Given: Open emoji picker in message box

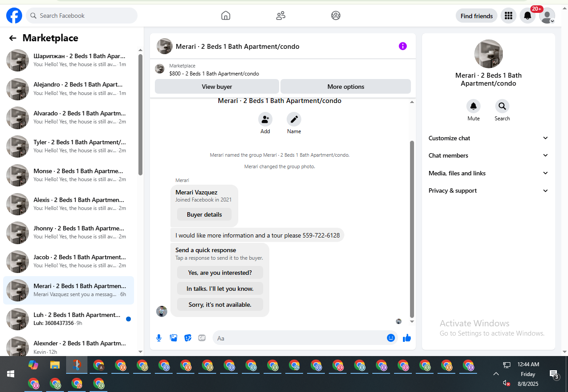Looking at the screenshot, I should click(x=391, y=338).
